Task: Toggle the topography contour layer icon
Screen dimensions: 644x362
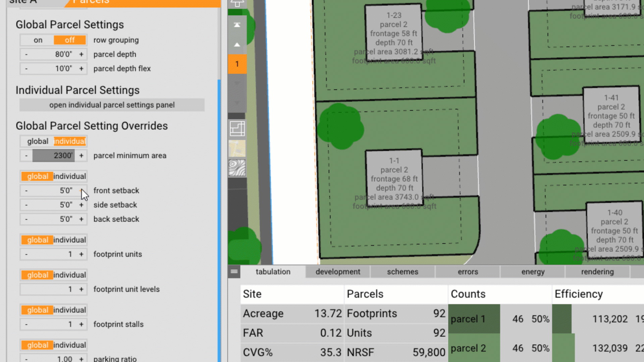Action: coord(237,168)
